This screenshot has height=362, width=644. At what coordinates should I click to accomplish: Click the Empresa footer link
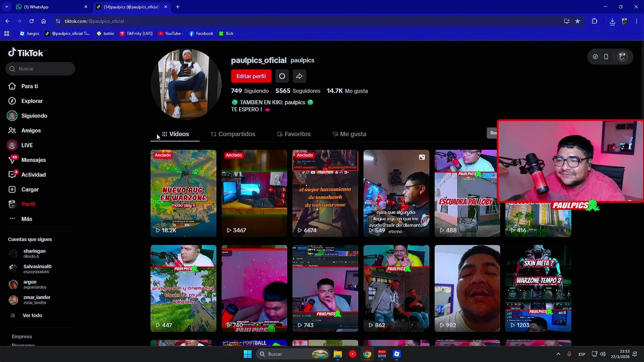22,336
